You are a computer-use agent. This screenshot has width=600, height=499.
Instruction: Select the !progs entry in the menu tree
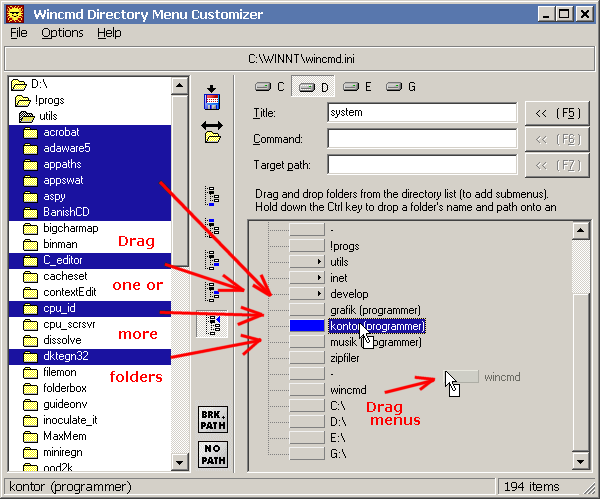click(345, 246)
